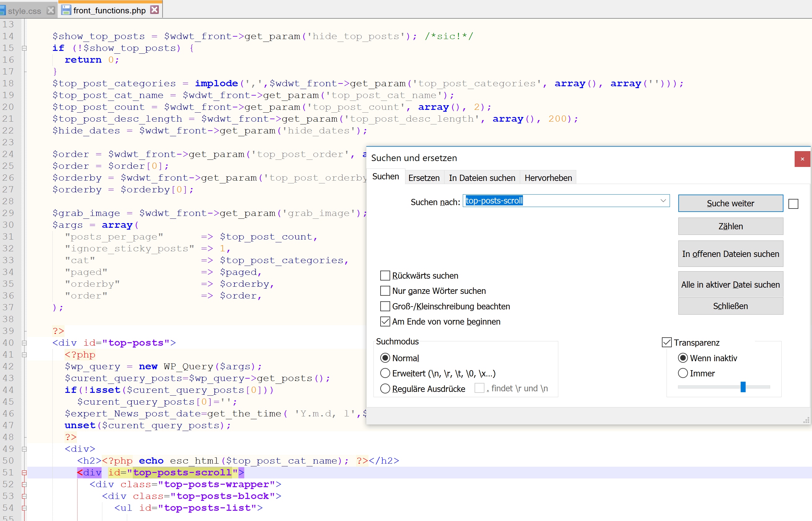Click "posts_per_page" key on line 31

pyautogui.click(x=114, y=237)
